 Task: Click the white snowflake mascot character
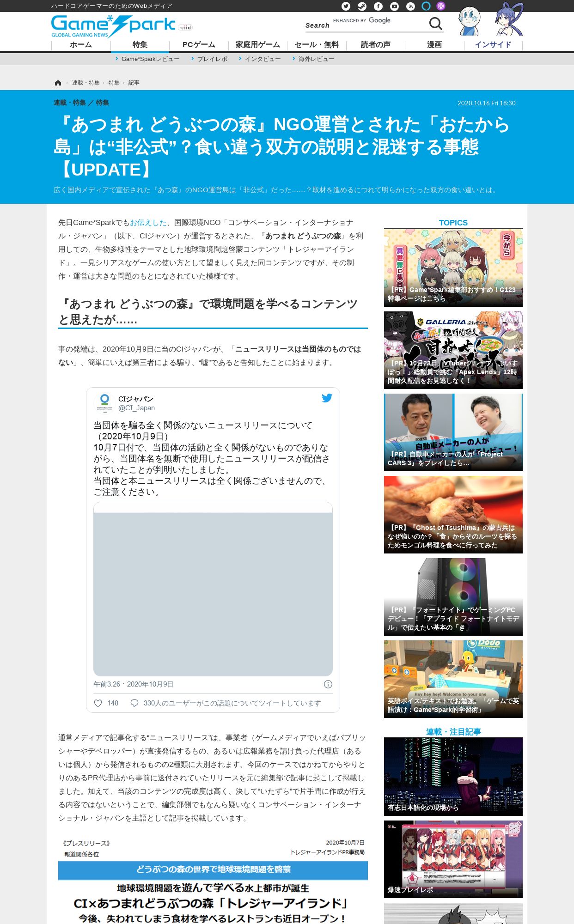pos(469,21)
